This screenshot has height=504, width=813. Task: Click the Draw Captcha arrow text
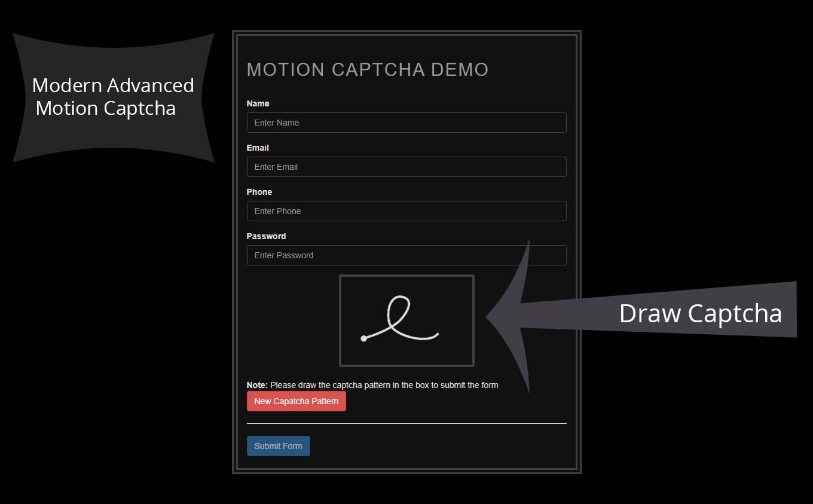tap(700, 313)
